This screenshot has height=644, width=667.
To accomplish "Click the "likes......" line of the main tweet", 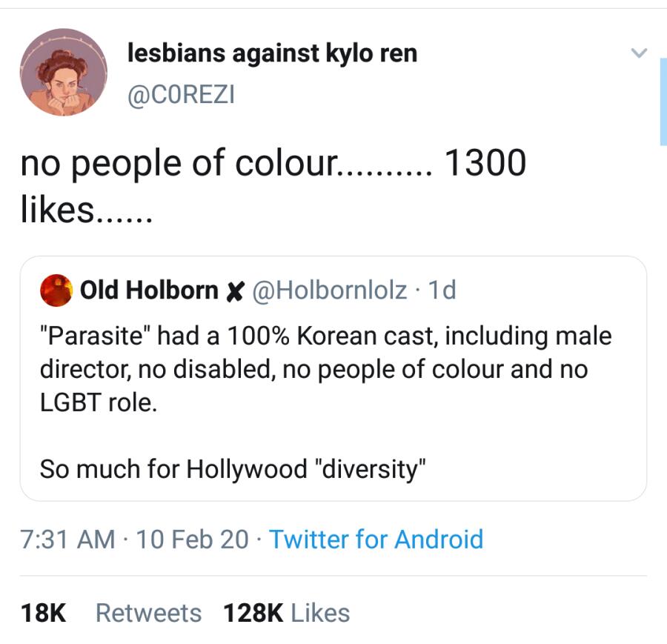I will click(86, 212).
